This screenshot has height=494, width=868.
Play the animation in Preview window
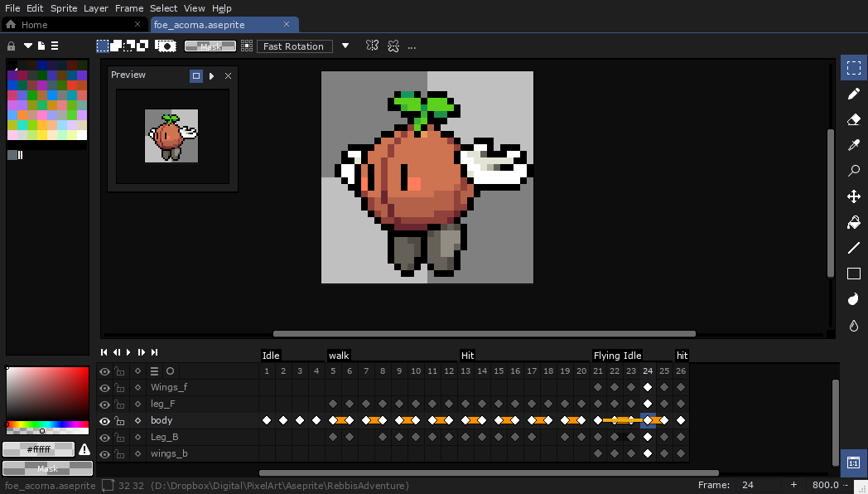pyautogui.click(x=211, y=76)
